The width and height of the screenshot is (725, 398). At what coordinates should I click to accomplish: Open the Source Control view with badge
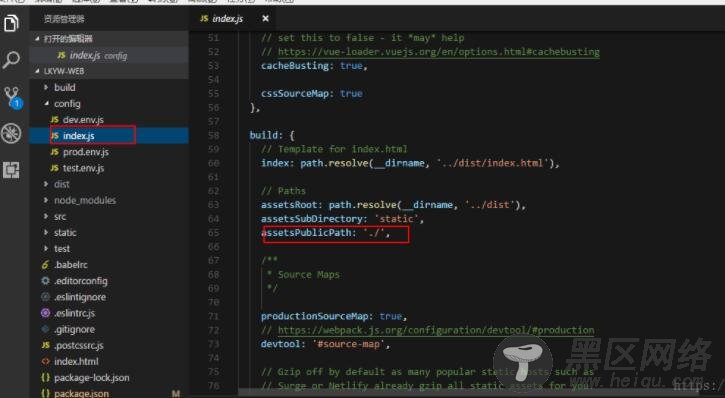point(12,97)
